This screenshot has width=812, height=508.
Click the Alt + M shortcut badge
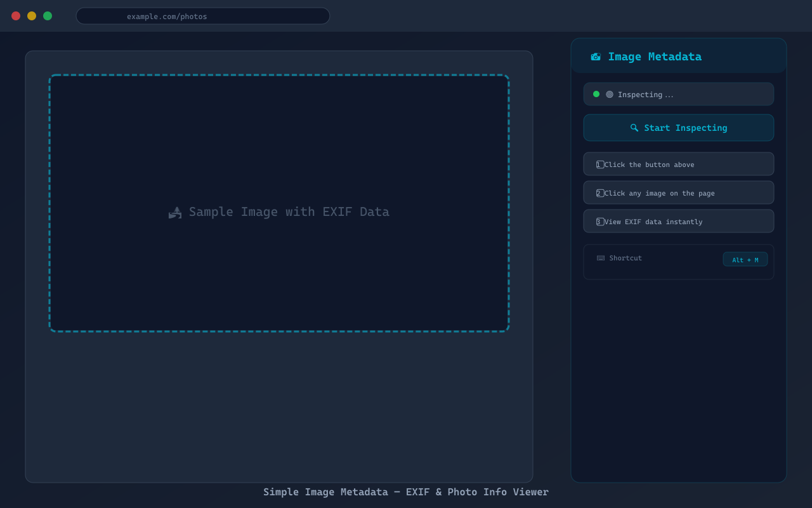click(x=745, y=259)
